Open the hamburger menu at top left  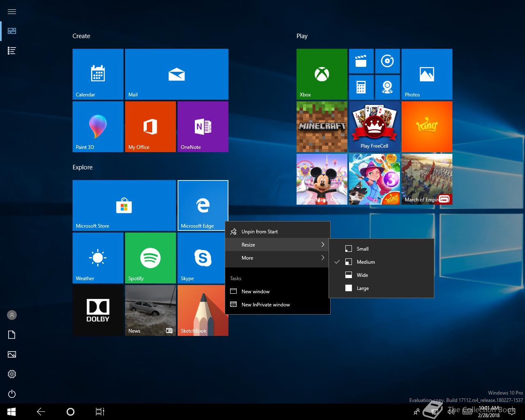click(12, 11)
